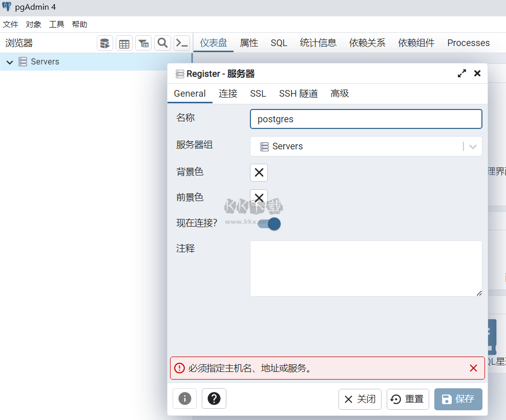Open help with the question mark button
Image resolution: width=506 pixels, height=420 pixels.
pos(214,399)
